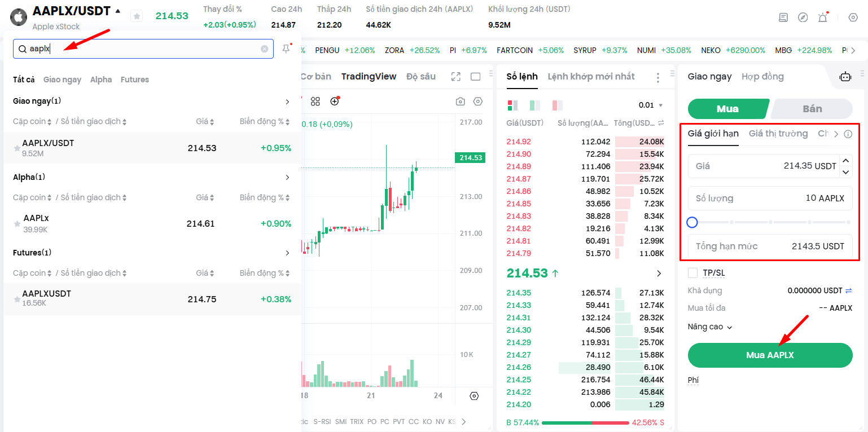Clear the aaplx search field text
Screen dimensions: 868x432
click(264, 49)
